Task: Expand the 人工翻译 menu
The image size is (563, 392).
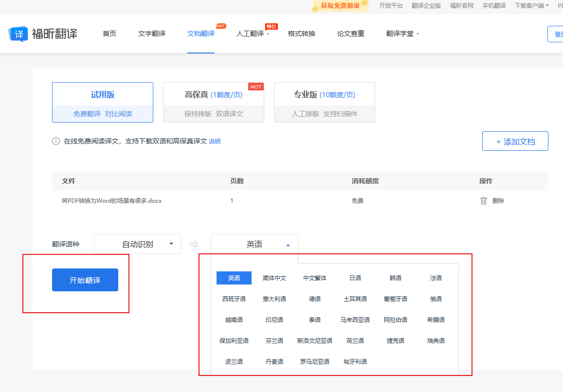Action: pyautogui.click(x=253, y=34)
